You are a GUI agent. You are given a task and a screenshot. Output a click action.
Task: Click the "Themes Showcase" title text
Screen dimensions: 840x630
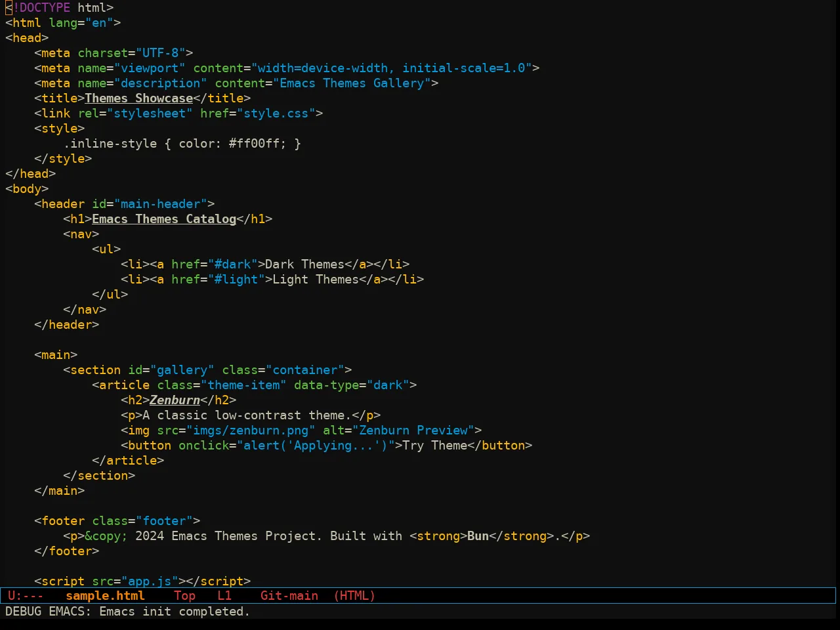tap(139, 98)
